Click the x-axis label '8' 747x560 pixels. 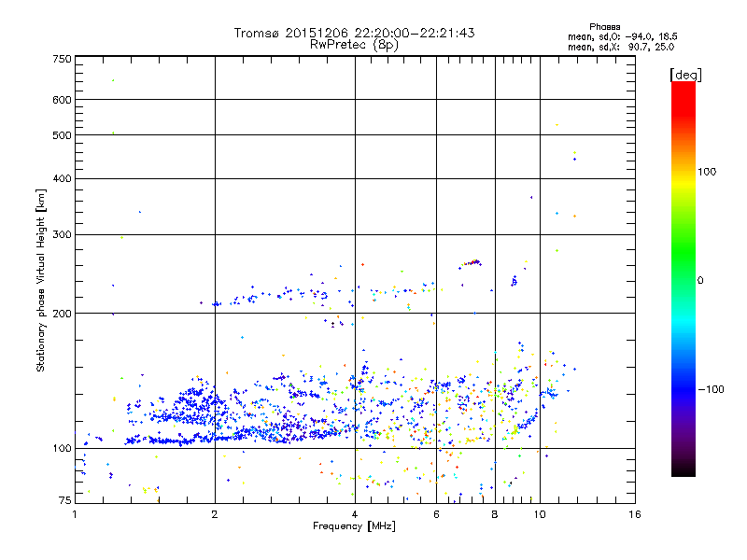pyautogui.click(x=495, y=514)
